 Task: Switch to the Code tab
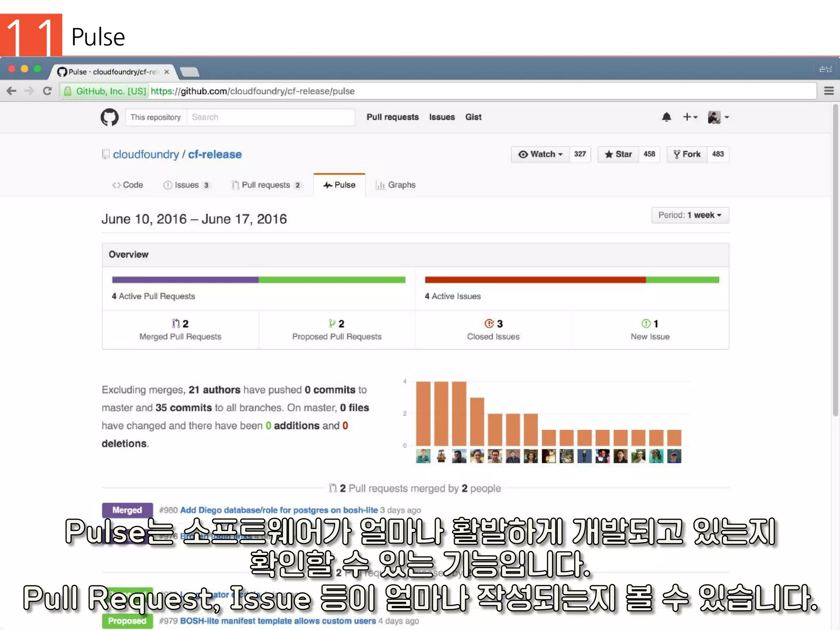pyautogui.click(x=128, y=185)
